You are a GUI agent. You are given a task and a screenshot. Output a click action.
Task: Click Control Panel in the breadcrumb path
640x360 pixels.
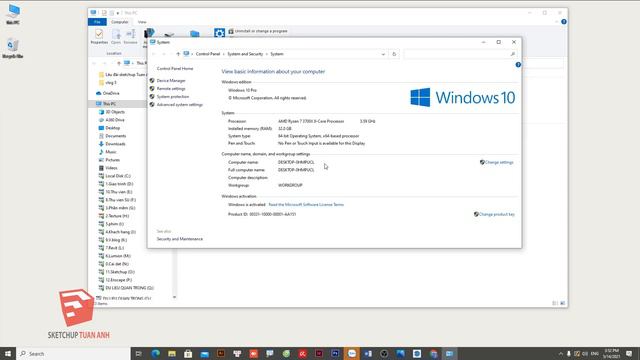208,54
